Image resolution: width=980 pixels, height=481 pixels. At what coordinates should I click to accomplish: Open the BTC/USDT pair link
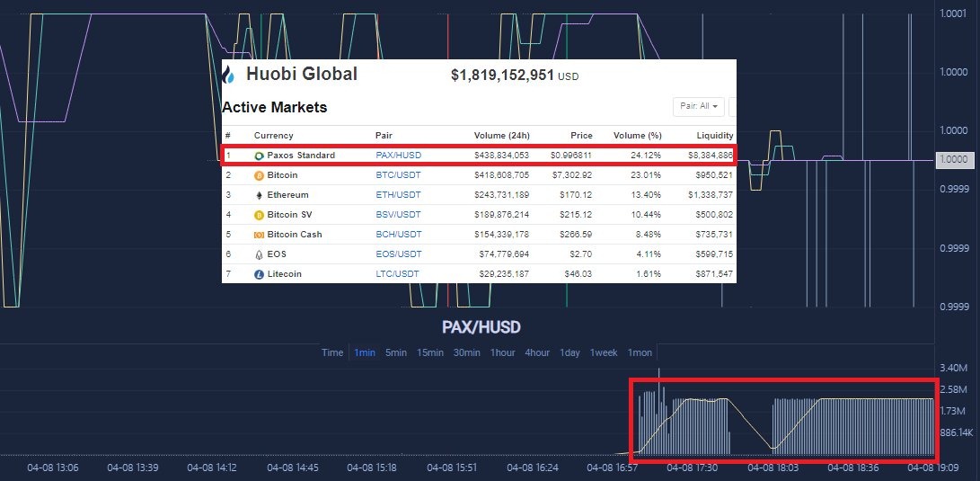[398, 175]
